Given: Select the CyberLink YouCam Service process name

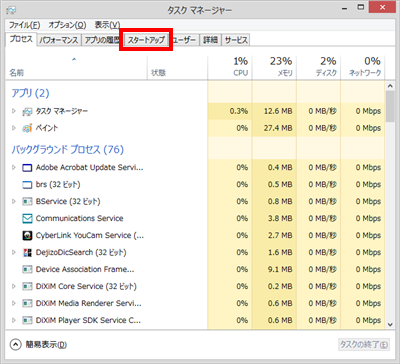Looking at the screenshot, I should pos(90,235).
